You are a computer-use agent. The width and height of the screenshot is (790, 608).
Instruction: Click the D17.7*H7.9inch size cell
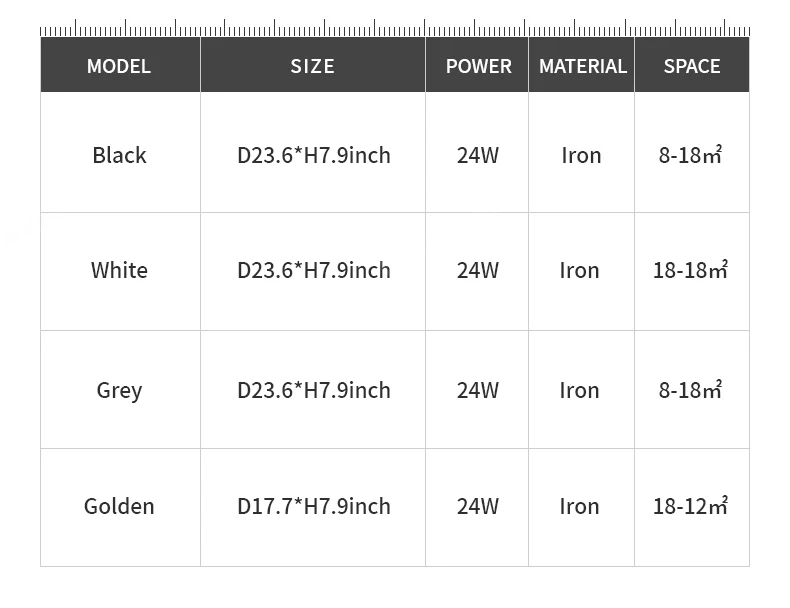[x=313, y=507]
